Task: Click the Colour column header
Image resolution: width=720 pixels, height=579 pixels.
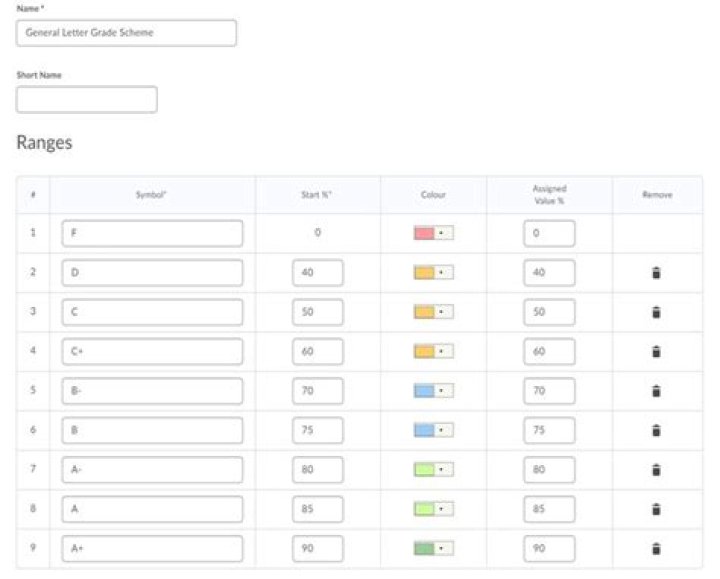Action: 433,195
